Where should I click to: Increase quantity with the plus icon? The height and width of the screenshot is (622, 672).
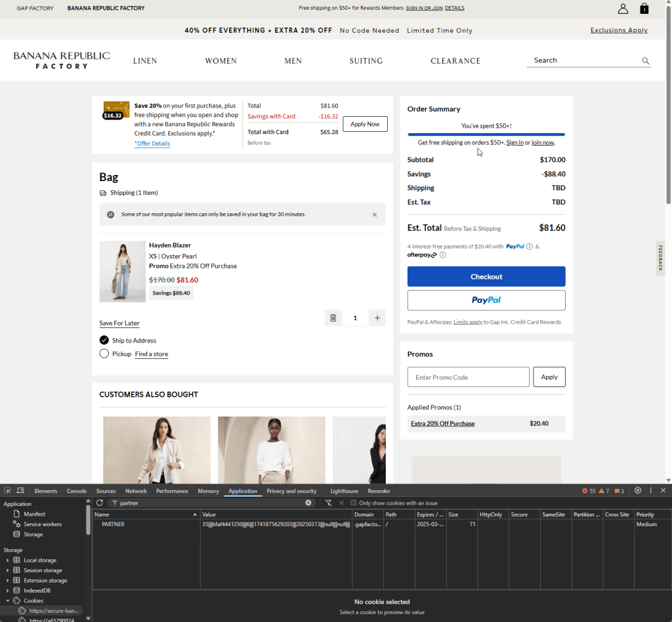(377, 318)
